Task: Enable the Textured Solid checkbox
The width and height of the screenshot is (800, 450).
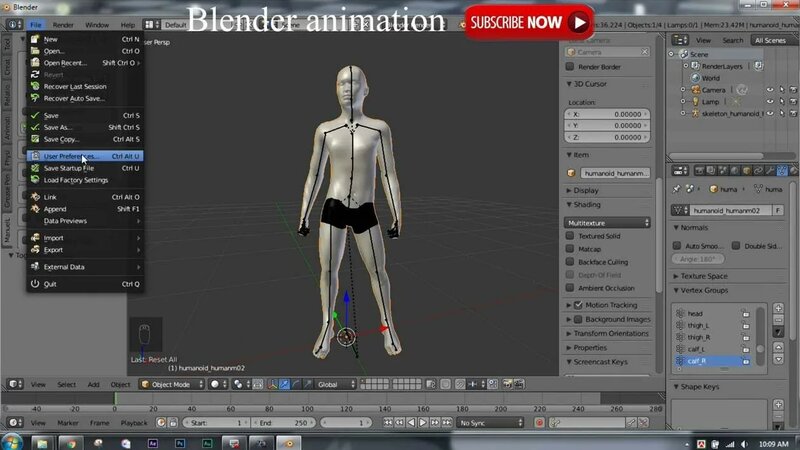Action: coord(570,236)
